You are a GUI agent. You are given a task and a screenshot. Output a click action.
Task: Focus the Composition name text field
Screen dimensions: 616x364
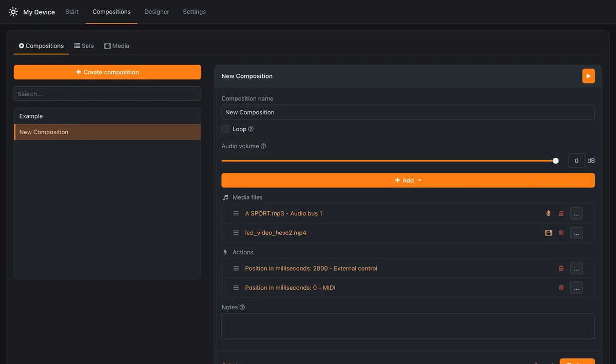coord(408,112)
